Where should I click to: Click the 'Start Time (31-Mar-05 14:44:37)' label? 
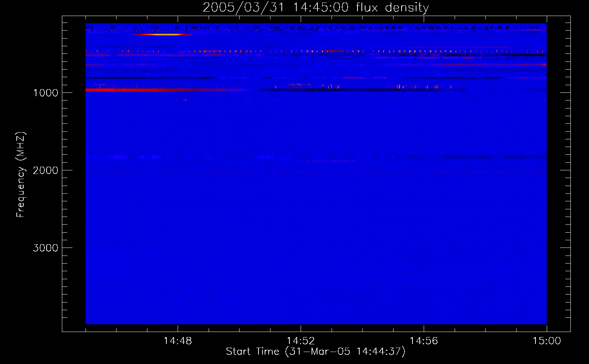tap(316, 352)
